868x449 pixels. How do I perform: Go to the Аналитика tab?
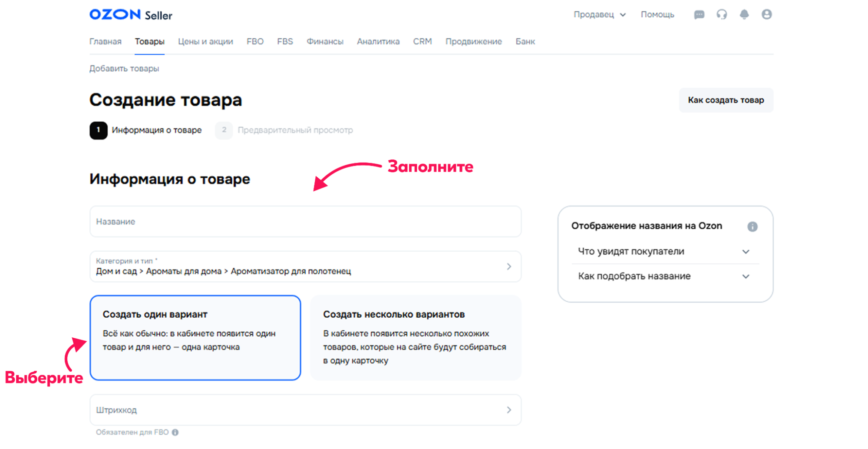pyautogui.click(x=378, y=42)
